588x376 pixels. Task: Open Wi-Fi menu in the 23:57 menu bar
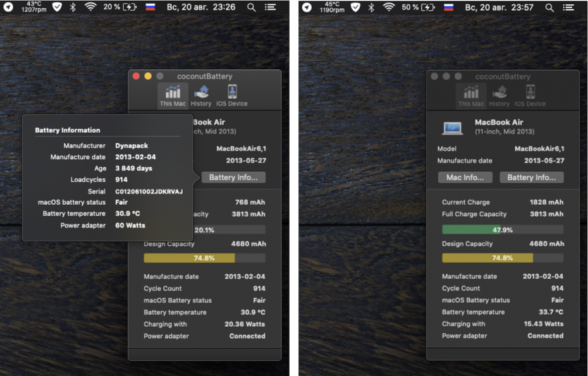[x=389, y=7]
